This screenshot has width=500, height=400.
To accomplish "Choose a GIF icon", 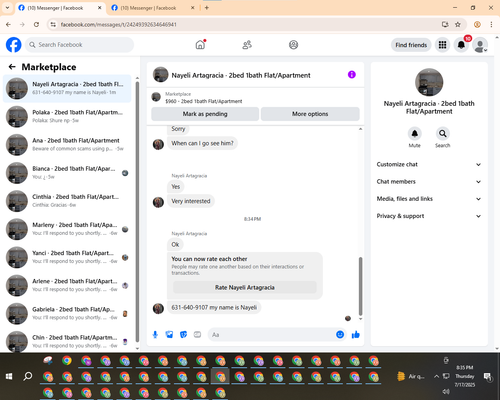I will 197,334.
